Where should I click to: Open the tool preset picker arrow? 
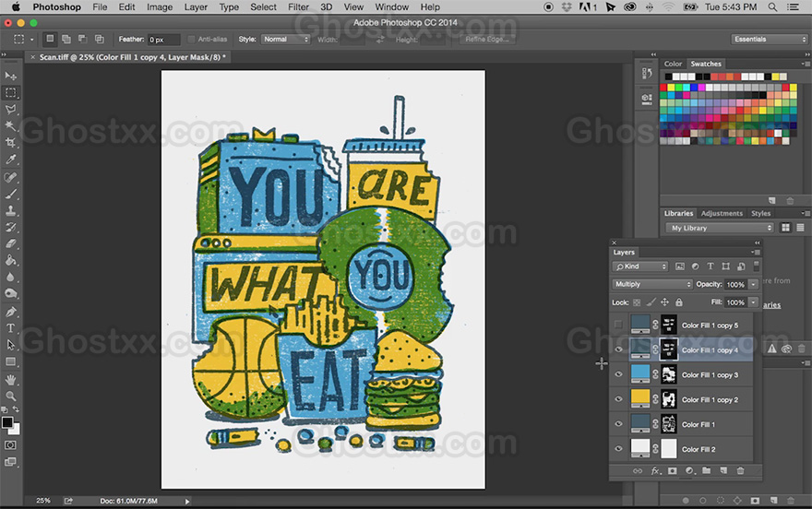[31, 40]
